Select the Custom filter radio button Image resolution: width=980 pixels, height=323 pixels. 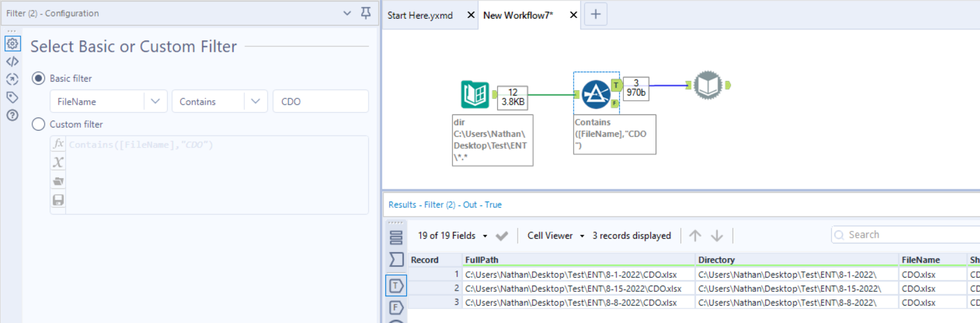pyautogui.click(x=39, y=124)
